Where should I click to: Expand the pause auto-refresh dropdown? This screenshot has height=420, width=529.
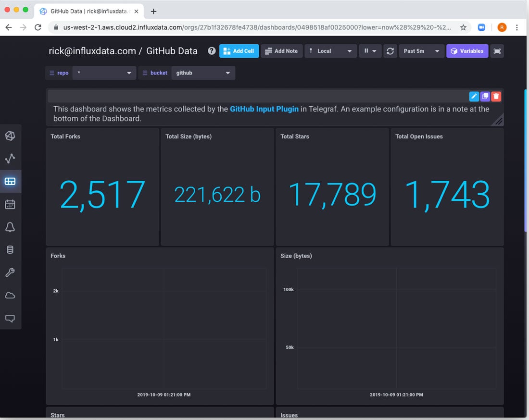tap(370, 51)
